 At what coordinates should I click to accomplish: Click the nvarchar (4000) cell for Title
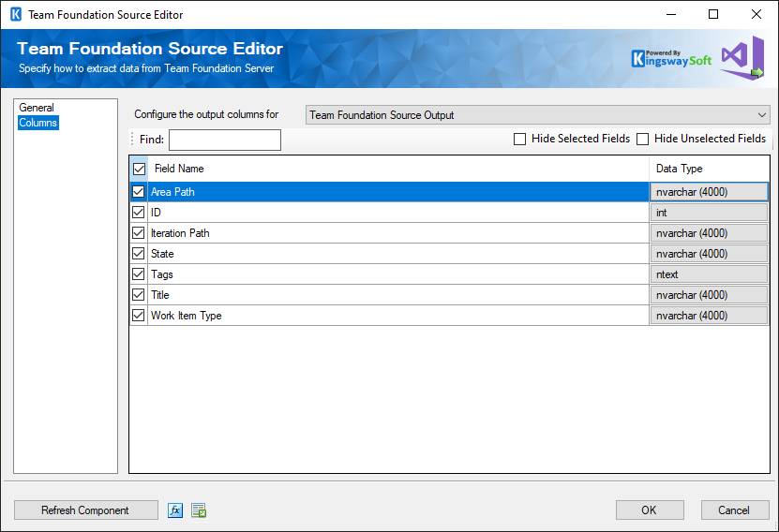pyautogui.click(x=709, y=295)
